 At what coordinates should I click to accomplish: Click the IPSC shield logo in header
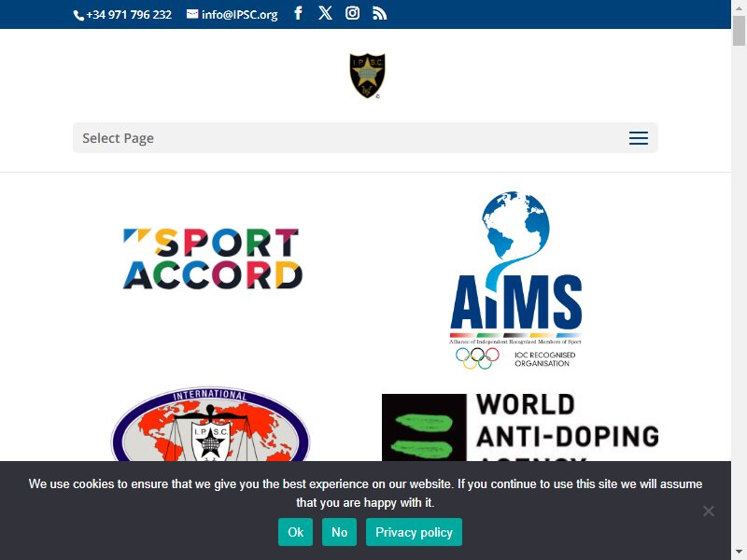click(367, 76)
